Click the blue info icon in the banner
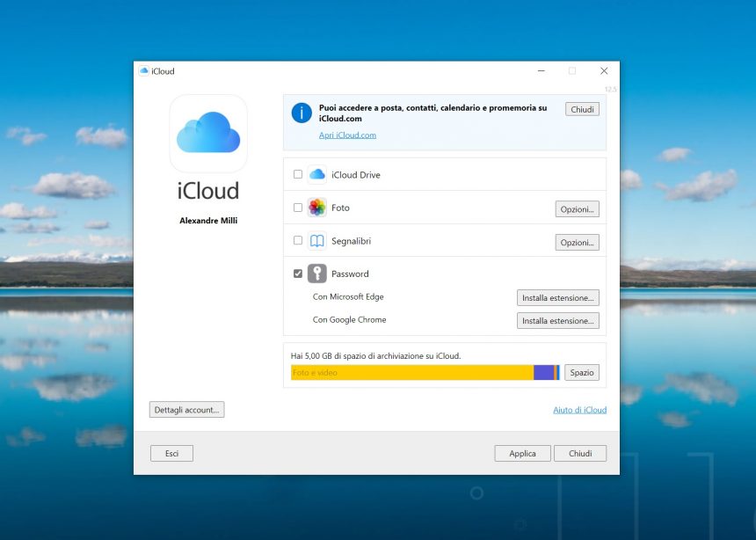The height and width of the screenshot is (540, 756). [x=302, y=113]
